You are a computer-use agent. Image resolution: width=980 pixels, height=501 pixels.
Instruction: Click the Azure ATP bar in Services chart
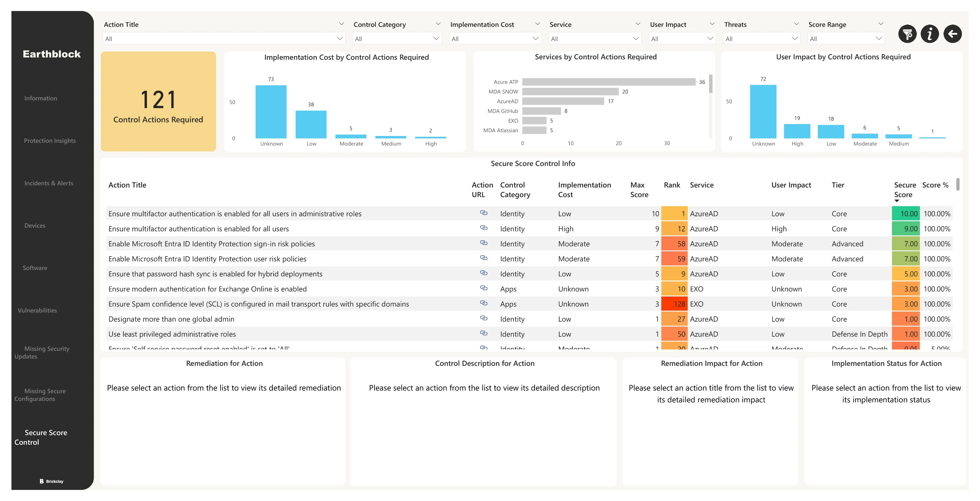pos(609,82)
